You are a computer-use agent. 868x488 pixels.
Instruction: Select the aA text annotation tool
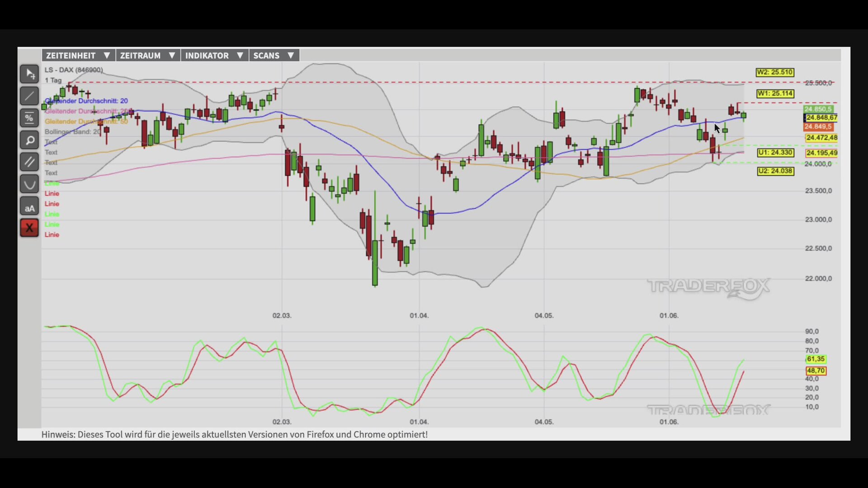tap(29, 206)
